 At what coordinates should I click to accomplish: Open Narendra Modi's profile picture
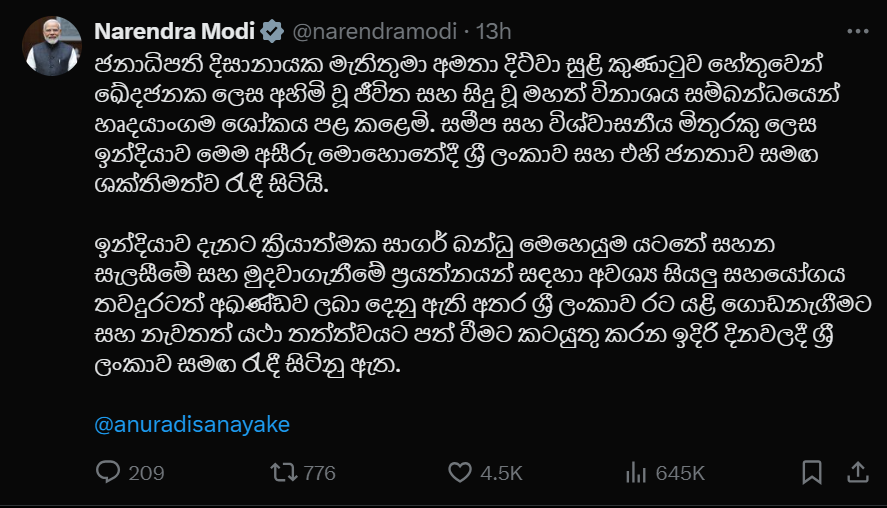pyautogui.click(x=50, y=46)
